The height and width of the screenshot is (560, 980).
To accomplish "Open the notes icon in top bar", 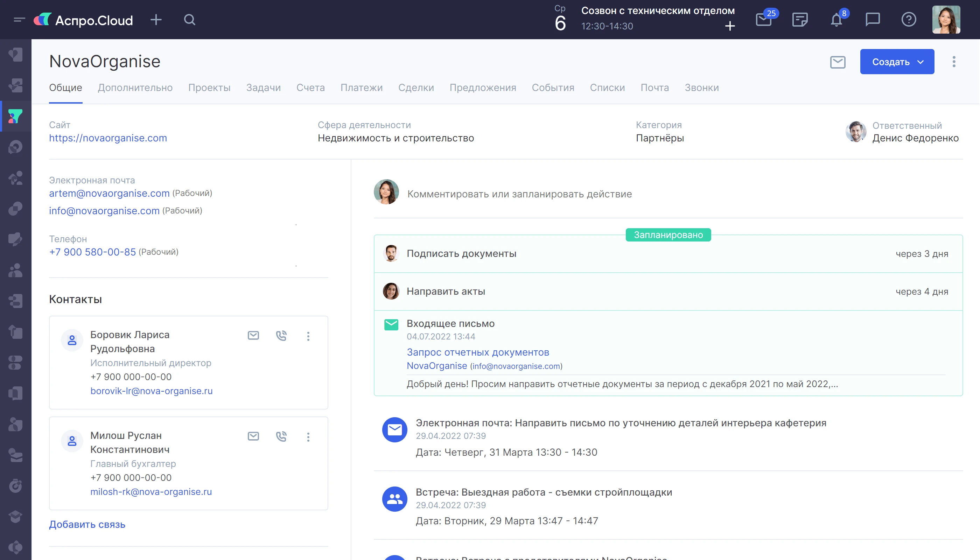I will tap(800, 20).
